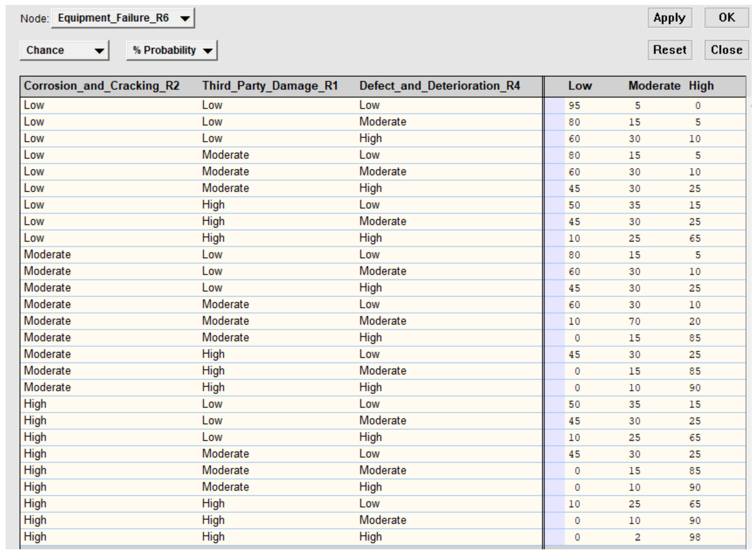Click the Third_Party_Damage_R1 column header
Viewport: 756px width, 554px height.
pos(270,86)
